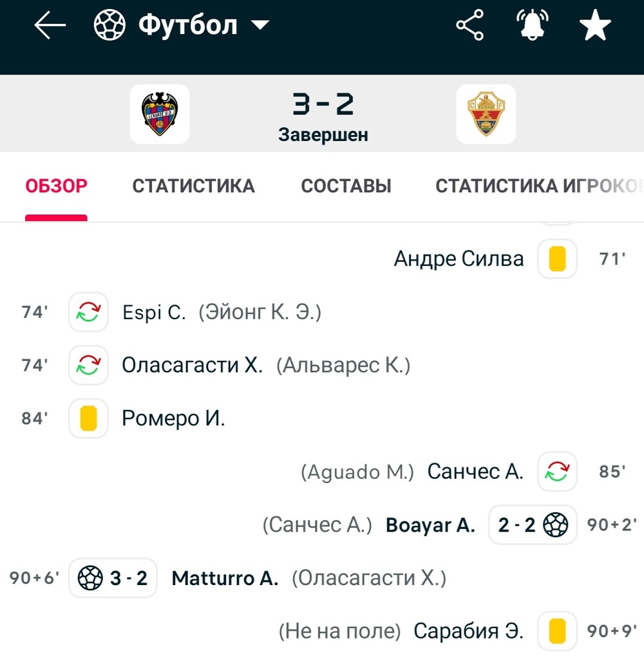
Task: Open the Levante team logo
Action: pos(160,114)
